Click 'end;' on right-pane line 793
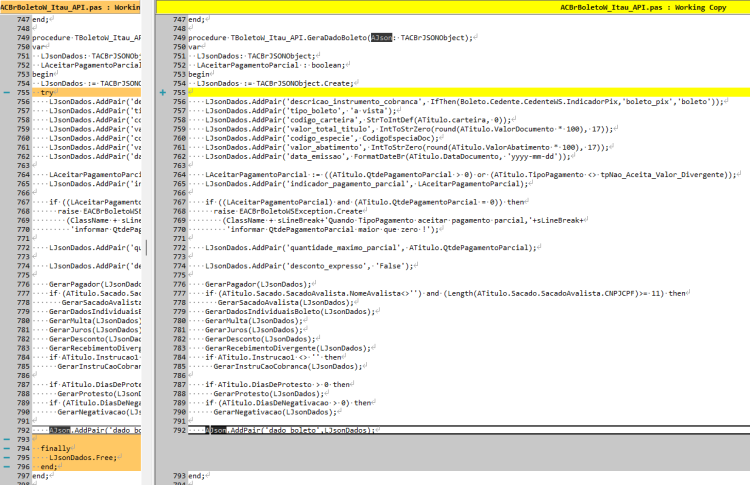This screenshot has width=750, height=485. coord(197,475)
